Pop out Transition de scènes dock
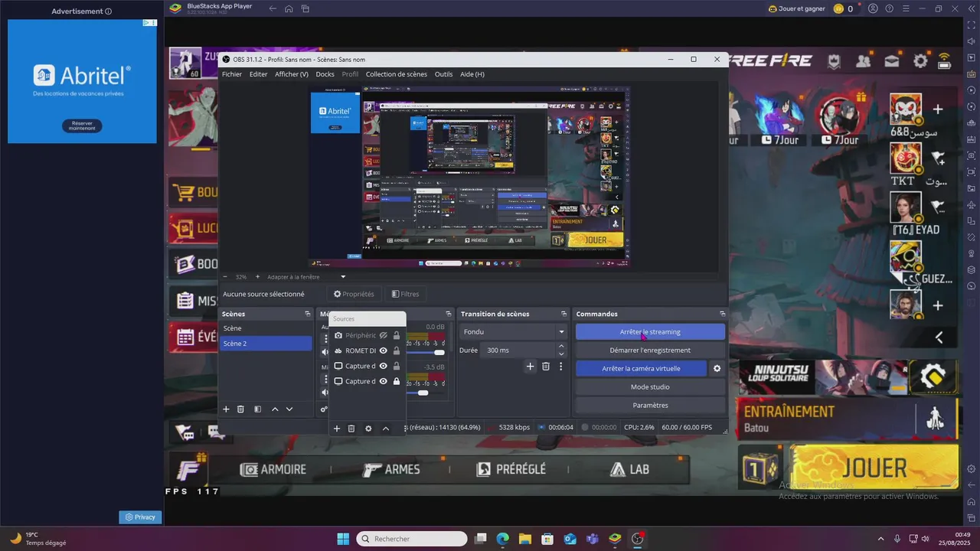Viewport: 980px width, 551px height. click(x=563, y=314)
